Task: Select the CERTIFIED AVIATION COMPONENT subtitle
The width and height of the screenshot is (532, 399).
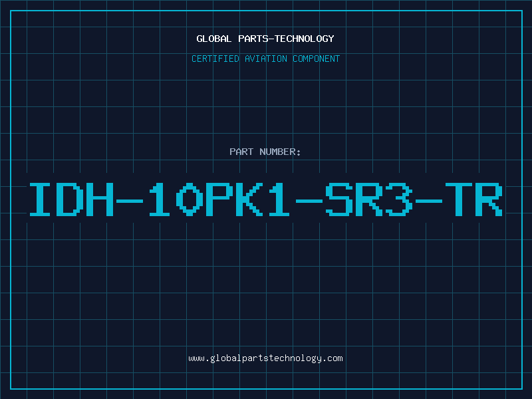Action: [265, 59]
